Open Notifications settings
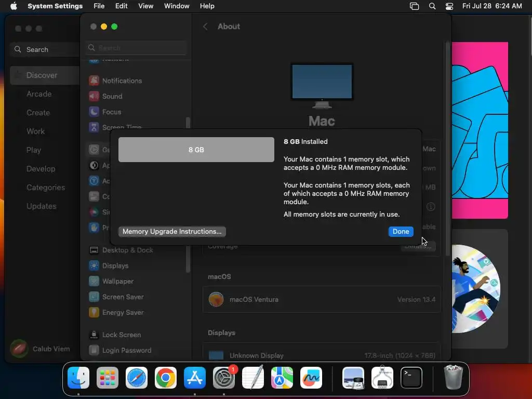The image size is (532, 399). click(x=115, y=81)
